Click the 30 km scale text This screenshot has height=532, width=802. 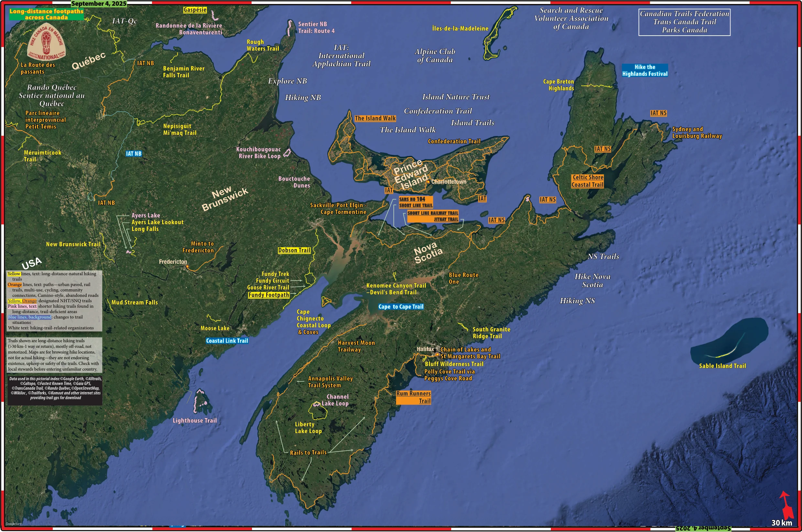point(782,523)
